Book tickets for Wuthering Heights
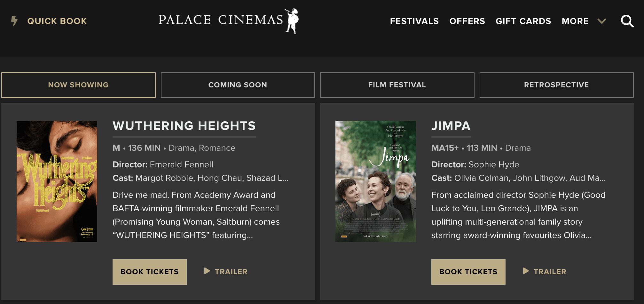 tap(150, 272)
